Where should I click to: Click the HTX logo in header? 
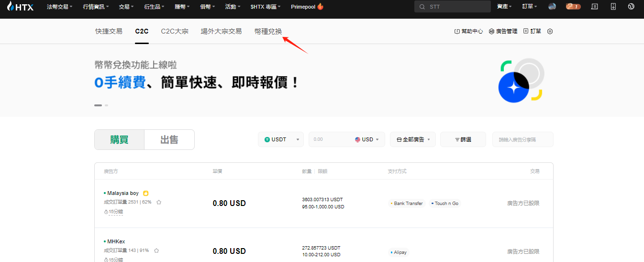(x=20, y=7)
